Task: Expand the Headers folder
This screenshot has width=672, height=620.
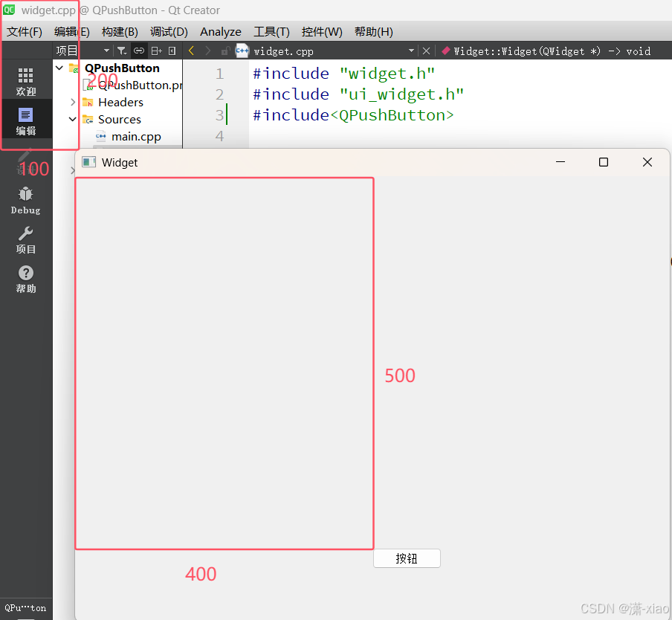Action: [73, 102]
